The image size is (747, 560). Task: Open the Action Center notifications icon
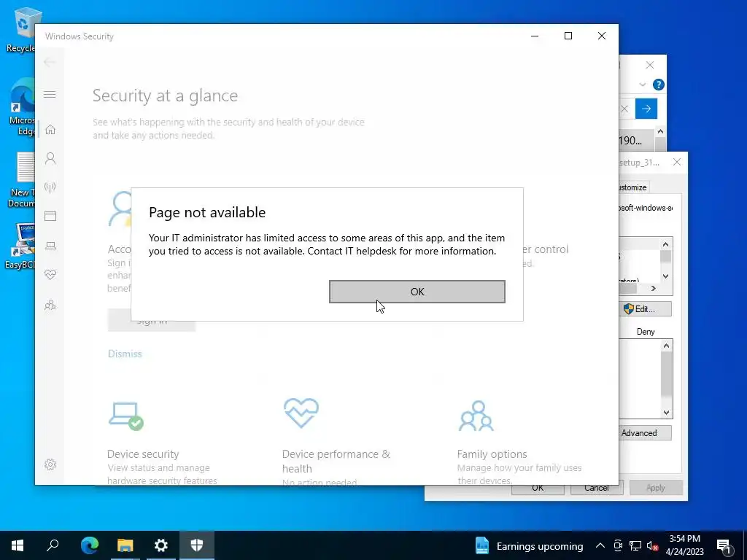point(724,546)
